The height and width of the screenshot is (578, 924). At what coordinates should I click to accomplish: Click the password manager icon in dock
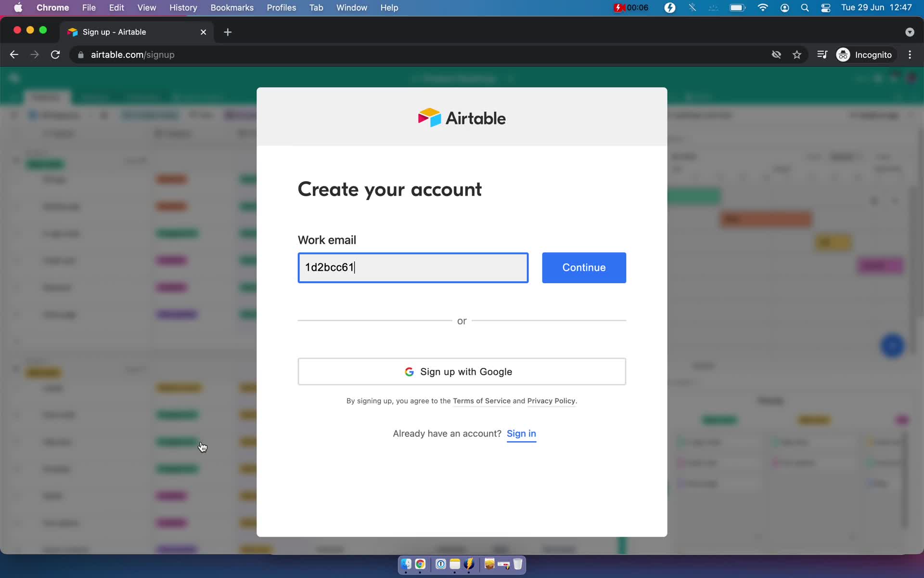coord(440,564)
